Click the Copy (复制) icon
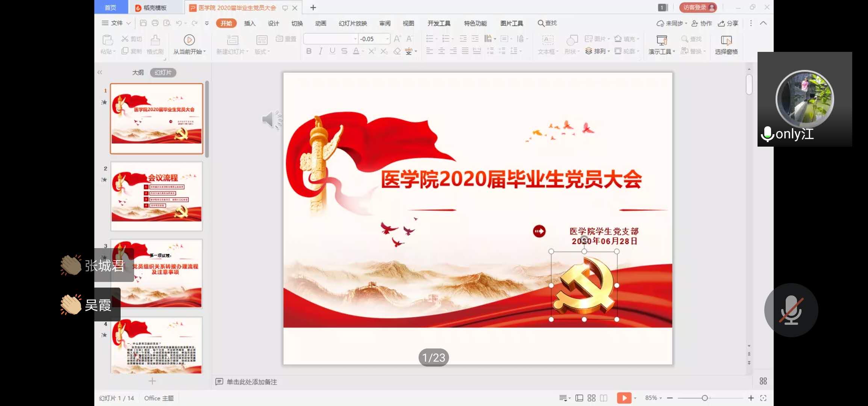The image size is (868, 406). coord(125,51)
